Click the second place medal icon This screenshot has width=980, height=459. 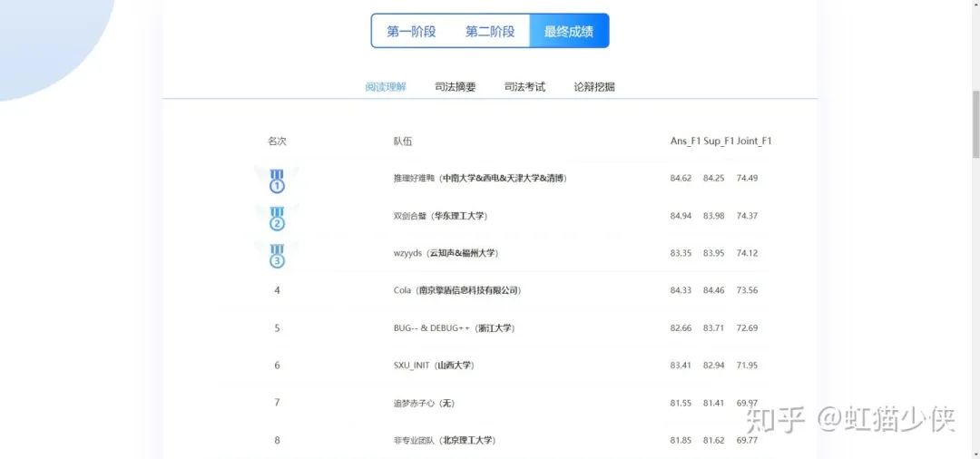[277, 218]
